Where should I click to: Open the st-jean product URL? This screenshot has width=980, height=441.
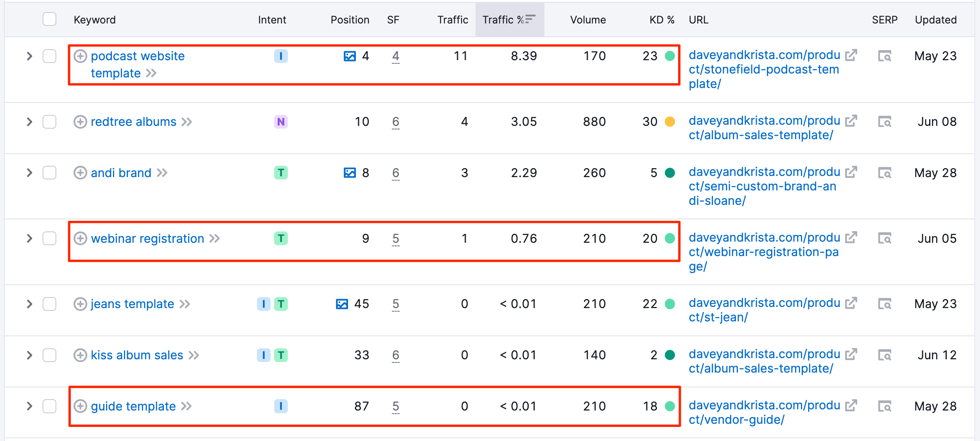(x=765, y=310)
